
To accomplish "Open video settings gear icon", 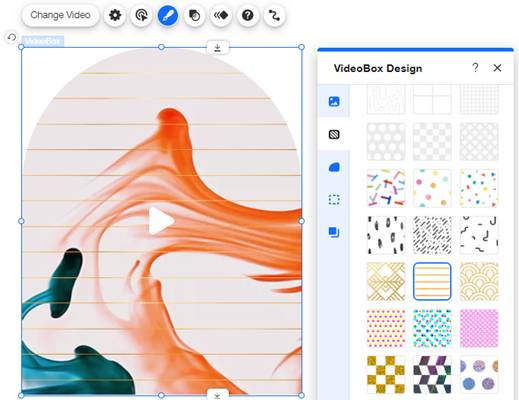I will 115,15.
